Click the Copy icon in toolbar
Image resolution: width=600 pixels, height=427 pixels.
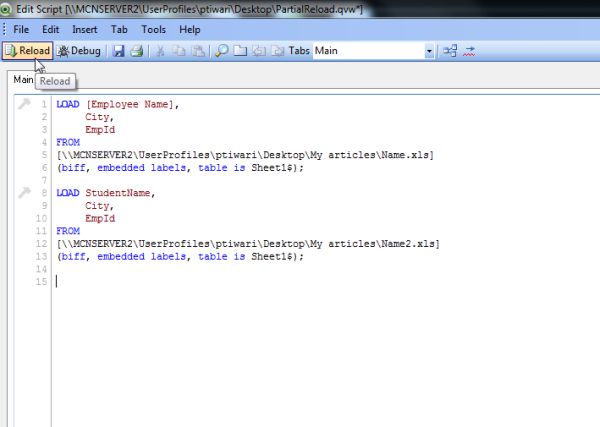pos(179,51)
